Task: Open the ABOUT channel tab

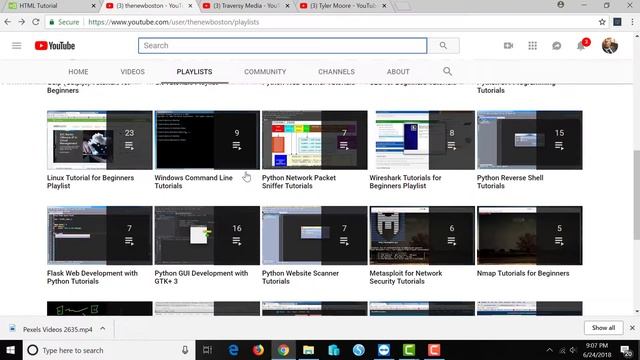Action: pos(398,71)
